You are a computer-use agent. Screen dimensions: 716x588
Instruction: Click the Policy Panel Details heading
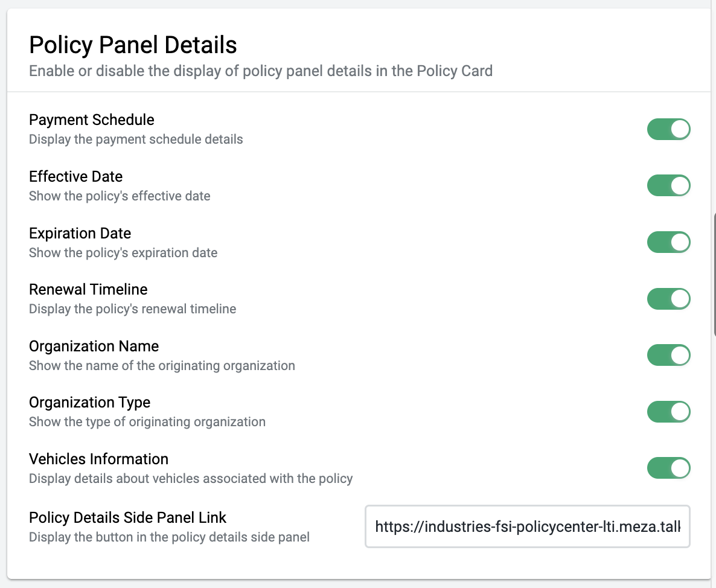pos(133,45)
